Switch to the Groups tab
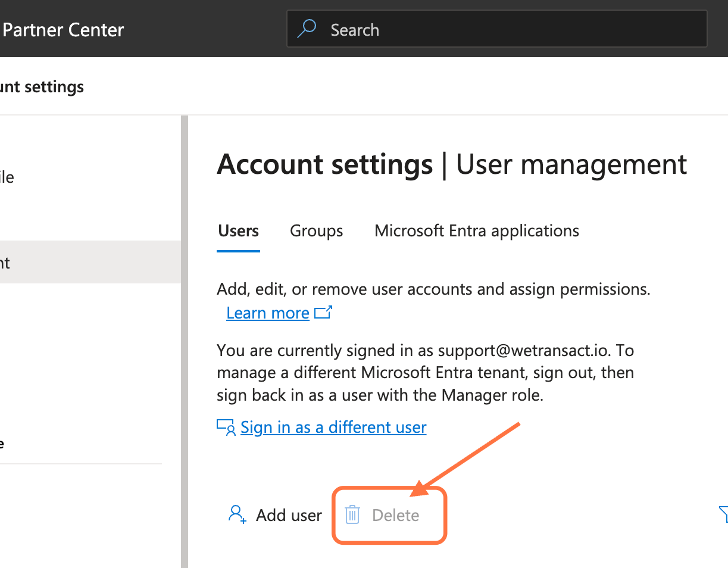This screenshot has height=568, width=728. point(317,231)
